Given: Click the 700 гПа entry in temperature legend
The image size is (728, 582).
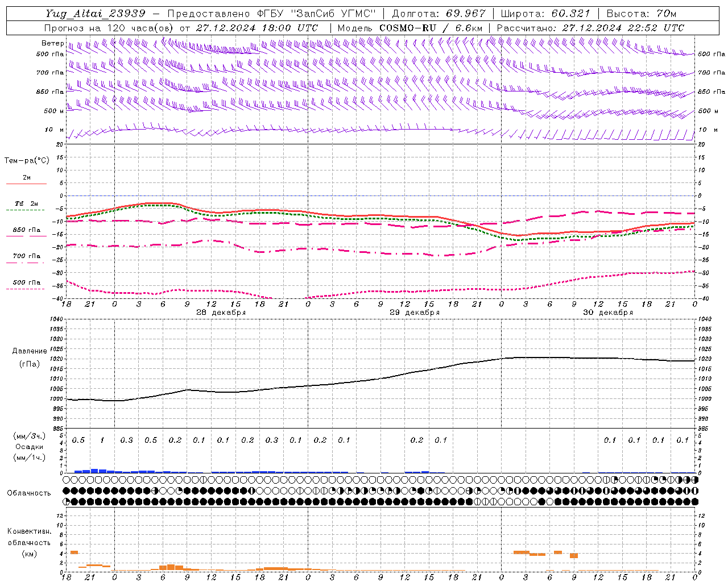Looking at the screenshot, I should 26,256.
